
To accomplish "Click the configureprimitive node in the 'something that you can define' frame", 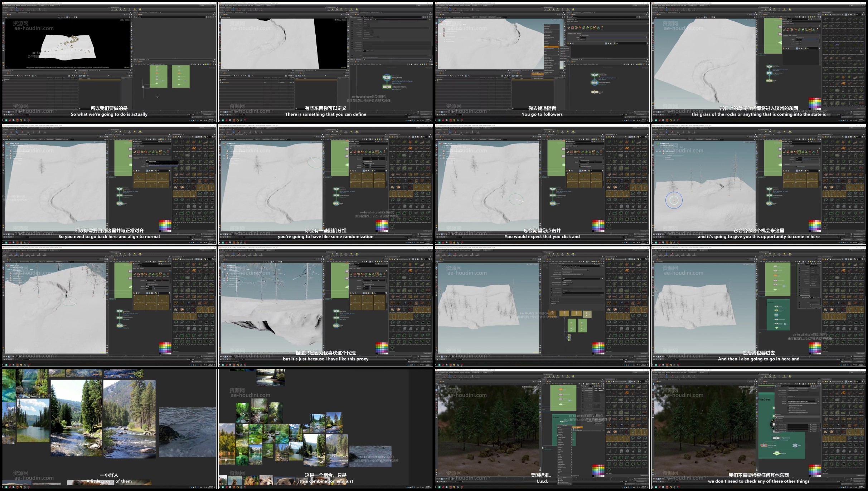I will pos(387,87).
